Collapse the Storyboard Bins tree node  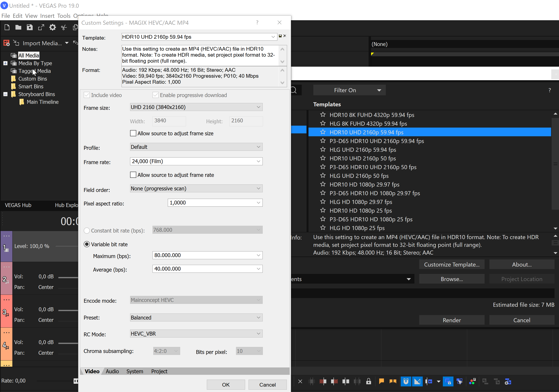tap(5, 94)
